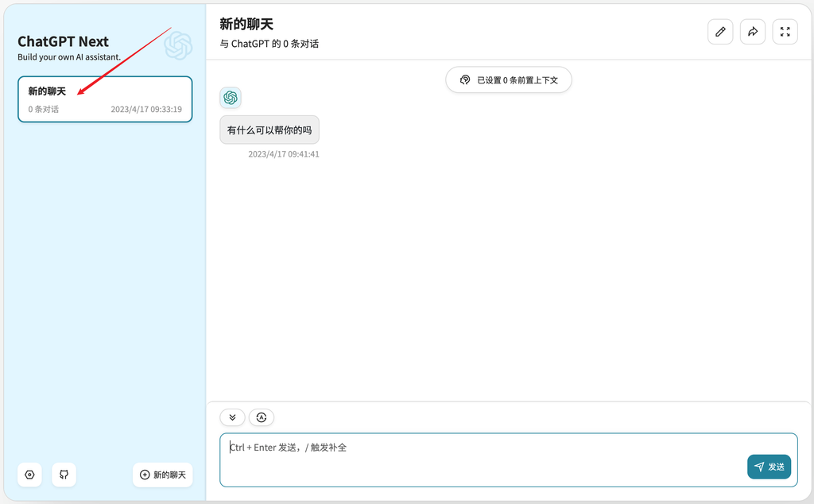
Task: Click the ChatGPT Next sidebar title
Action: pyautogui.click(x=64, y=41)
